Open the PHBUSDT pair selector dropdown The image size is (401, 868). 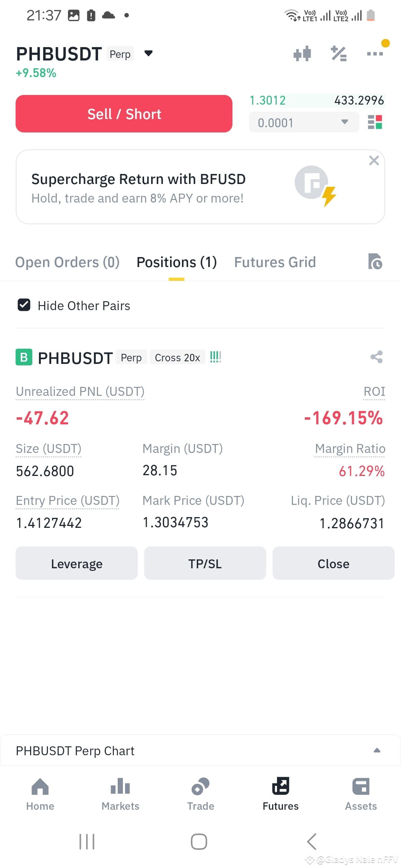click(x=149, y=53)
